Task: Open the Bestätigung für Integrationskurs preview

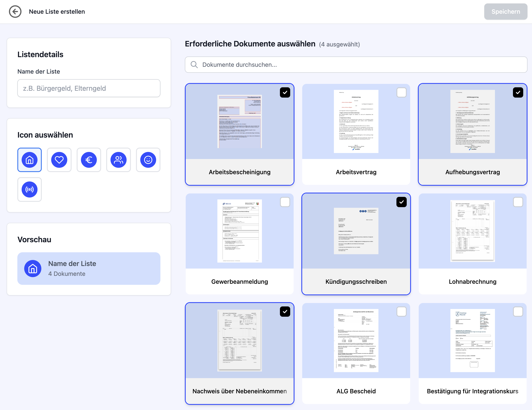Action: [472, 341]
